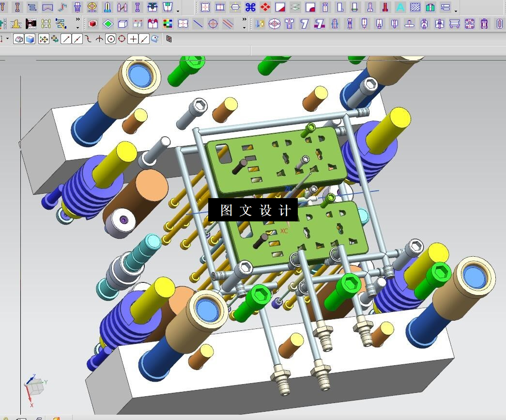Select the screw fastener stack icon
Screen dimensions: 506x420
77,7
